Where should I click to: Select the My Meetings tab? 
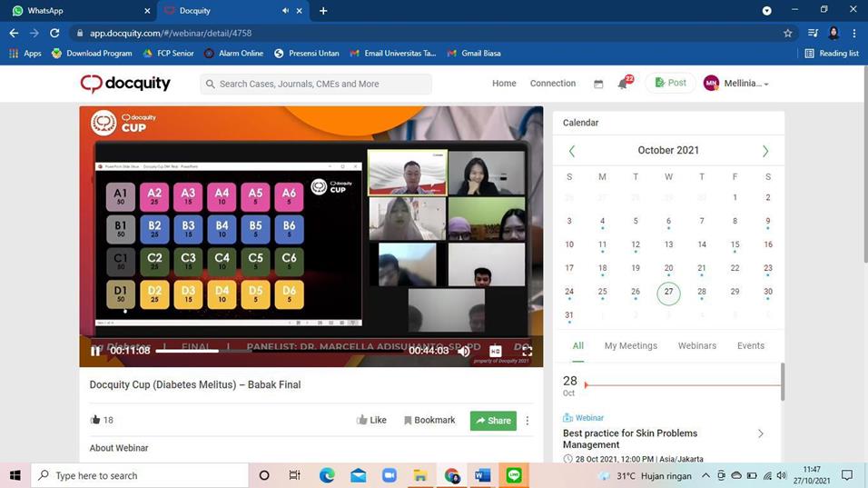click(x=630, y=345)
